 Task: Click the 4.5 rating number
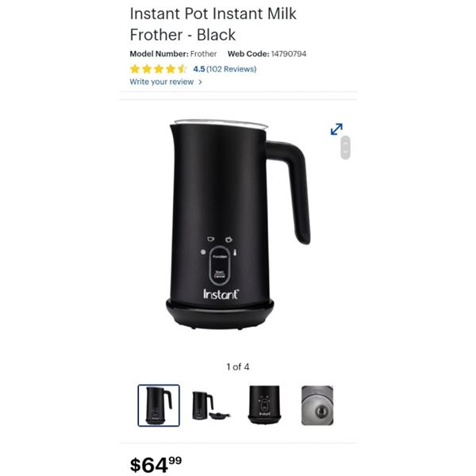tap(199, 69)
